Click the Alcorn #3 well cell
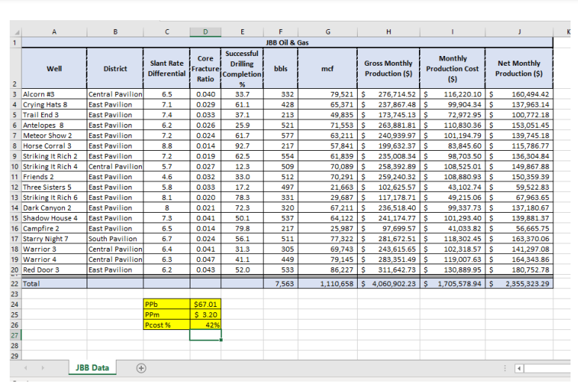Image resolution: width=578 pixels, height=392 pixels. [55, 94]
